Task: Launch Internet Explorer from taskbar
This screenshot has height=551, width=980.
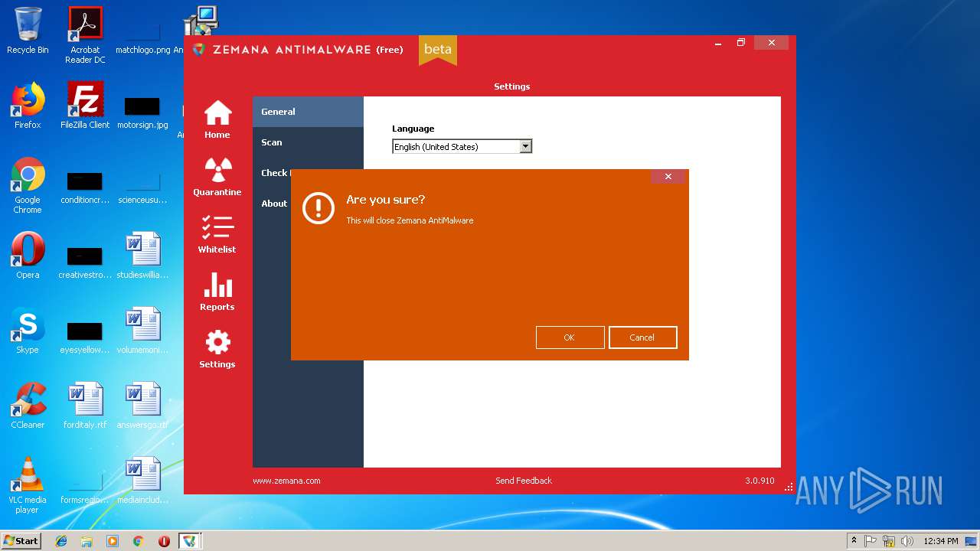Action: [x=61, y=541]
